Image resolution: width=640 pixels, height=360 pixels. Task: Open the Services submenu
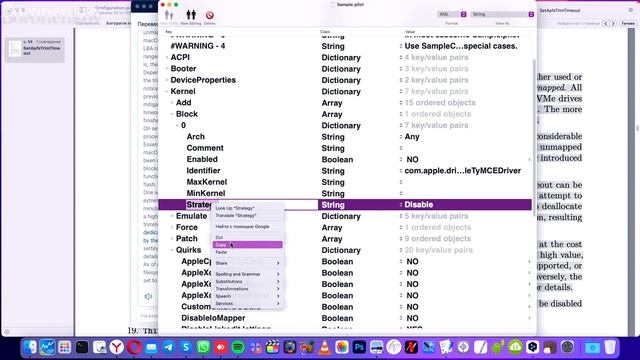[247, 304]
